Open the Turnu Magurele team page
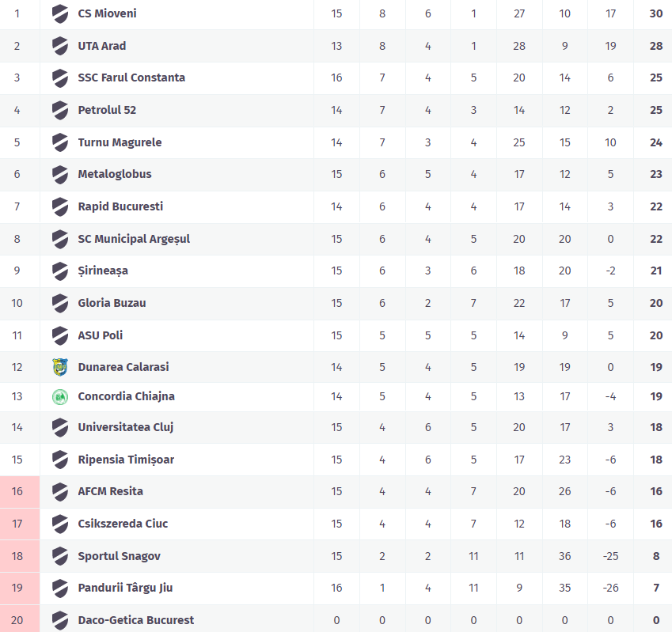The height and width of the screenshot is (632, 672). pyautogui.click(x=120, y=142)
